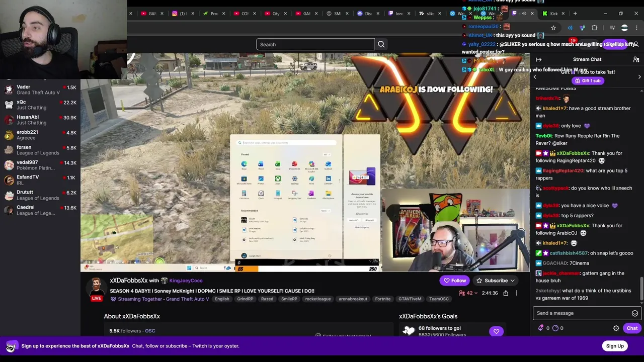The width and height of the screenshot is (644, 362).
Task: Open vedal987 channel in sidebar
Action: (x=40, y=165)
